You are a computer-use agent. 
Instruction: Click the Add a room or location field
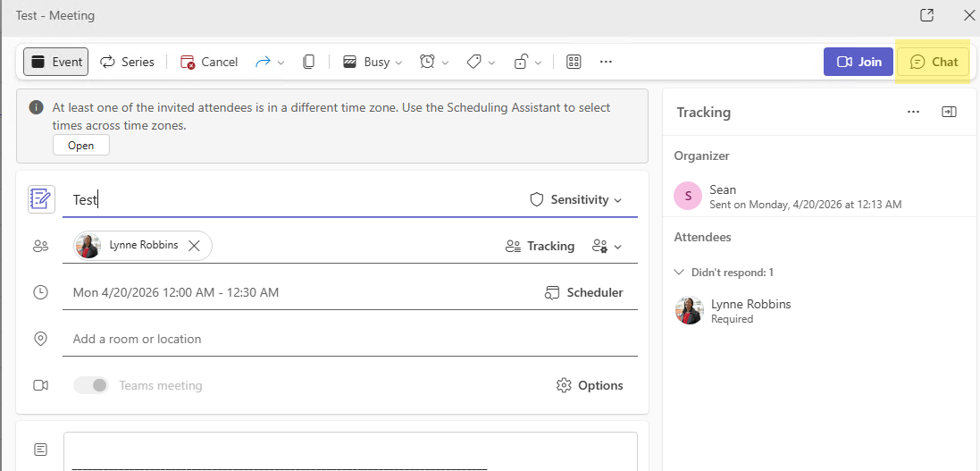pyautogui.click(x=348, y=339)
